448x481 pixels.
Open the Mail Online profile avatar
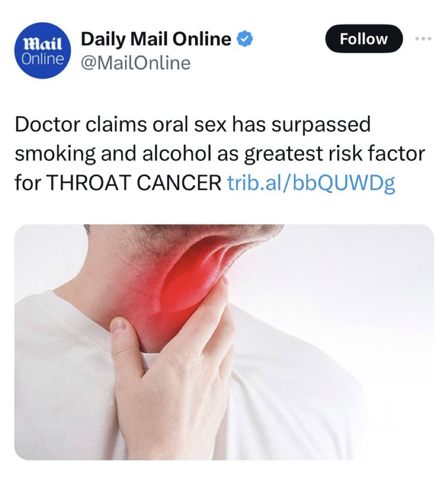43,51
